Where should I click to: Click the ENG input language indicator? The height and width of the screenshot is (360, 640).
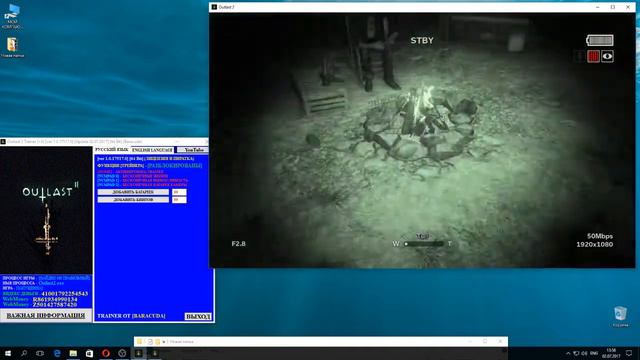click(x=594, y=353)
